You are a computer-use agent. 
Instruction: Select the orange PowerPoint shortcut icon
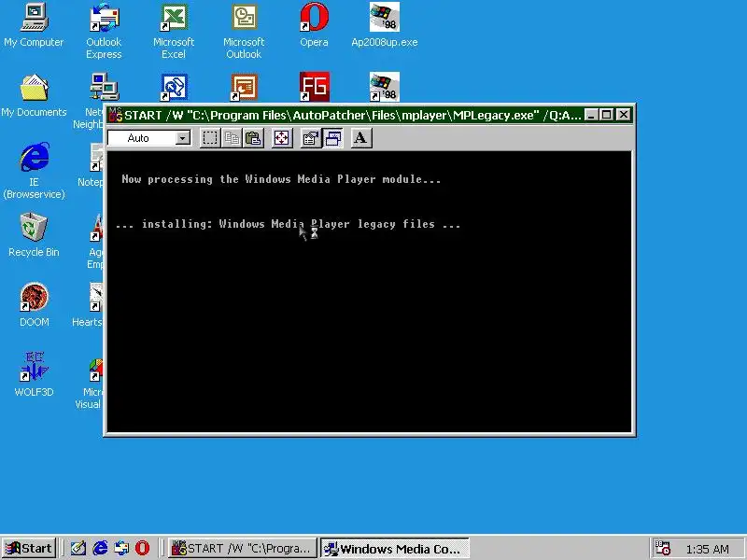[x=244, y=87]
